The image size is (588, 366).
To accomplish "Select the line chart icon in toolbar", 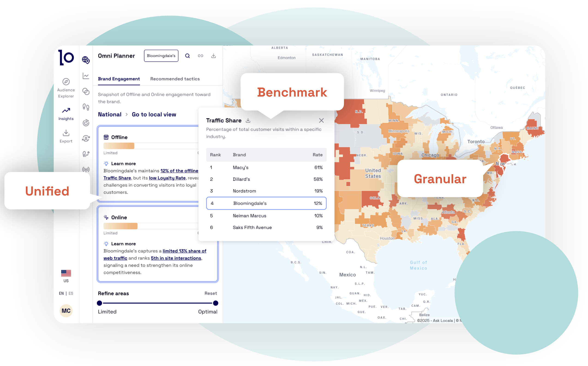I will 86,76.
